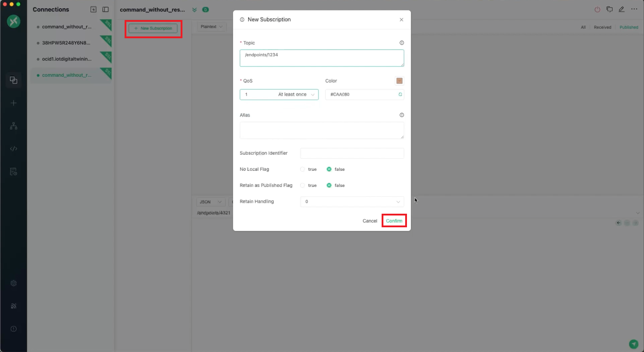Click the messages chat bubble icon
Viewport: 644px width, 352px height.
pos(610,10)
